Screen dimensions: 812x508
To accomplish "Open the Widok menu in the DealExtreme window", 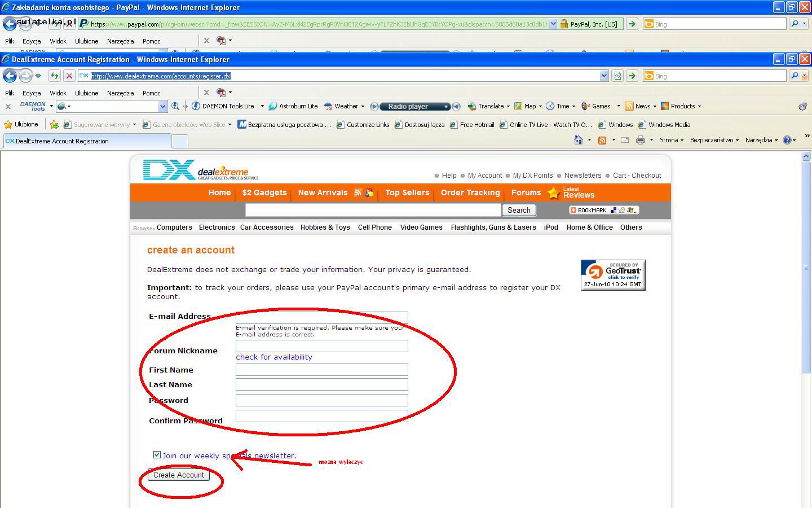I will pos(58,93).
